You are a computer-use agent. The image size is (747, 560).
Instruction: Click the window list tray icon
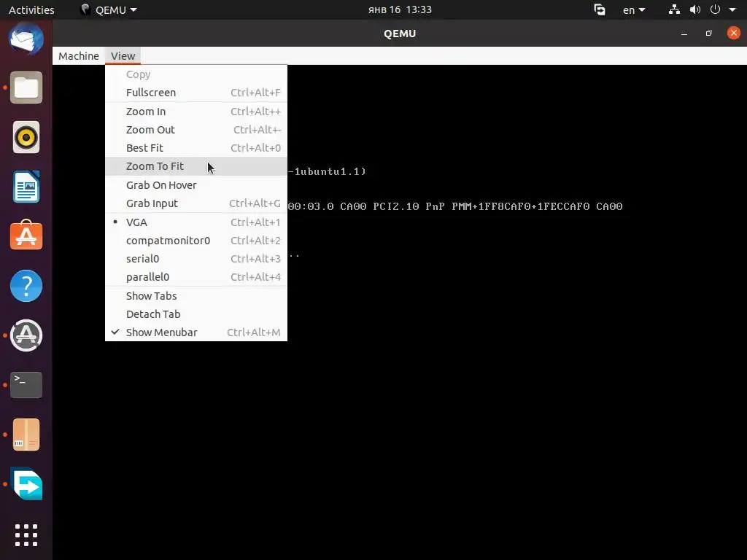600,9
